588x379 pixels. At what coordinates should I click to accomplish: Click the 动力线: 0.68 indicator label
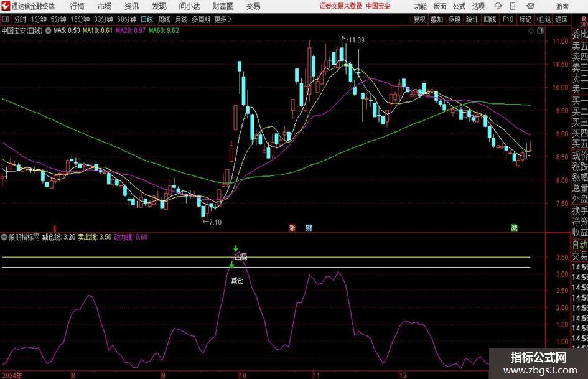point(131,237)
